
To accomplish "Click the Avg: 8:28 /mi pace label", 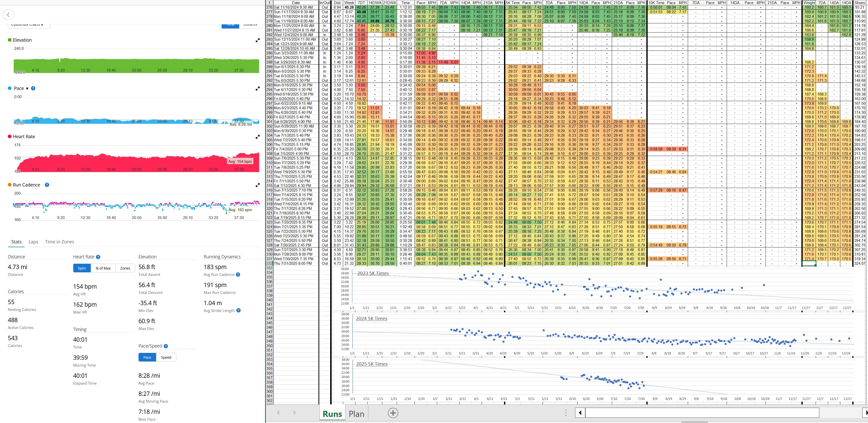I will click(241, 124).
